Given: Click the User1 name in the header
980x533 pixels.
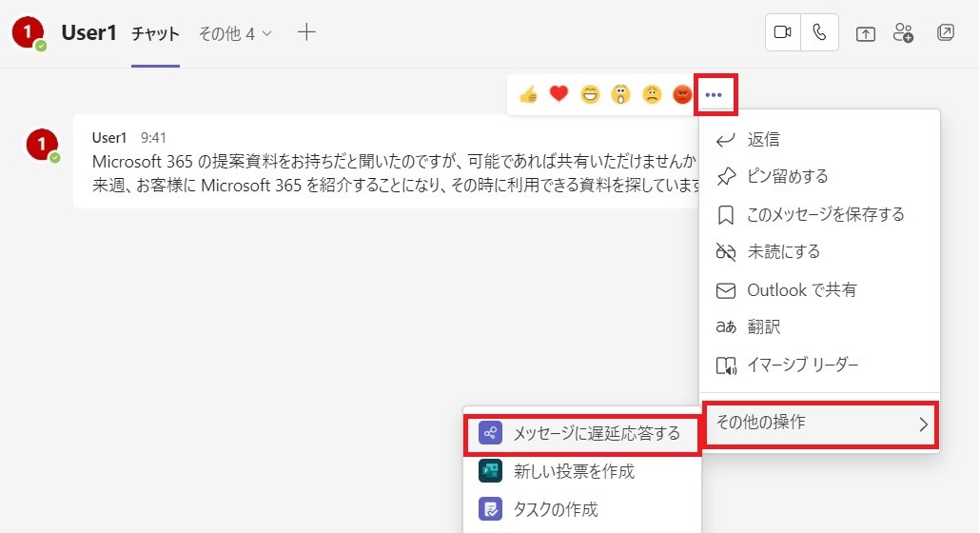Looking at the screenshot, I should pos(88,33).
